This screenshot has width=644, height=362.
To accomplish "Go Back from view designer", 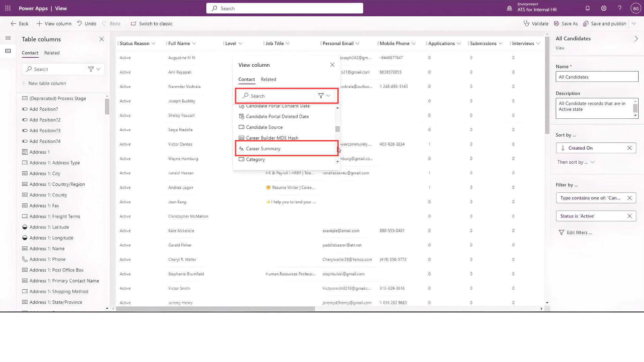I will click(x=19, y=23).
